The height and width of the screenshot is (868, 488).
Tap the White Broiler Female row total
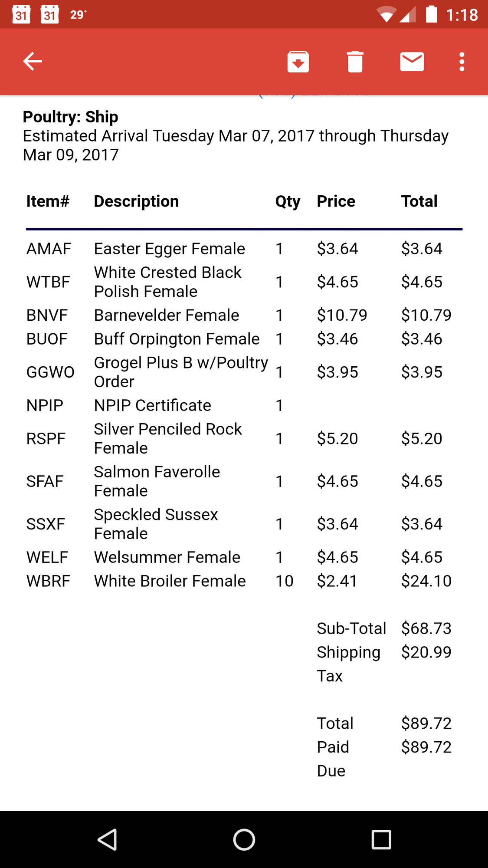pyautogui.click(x=426, y=581)
